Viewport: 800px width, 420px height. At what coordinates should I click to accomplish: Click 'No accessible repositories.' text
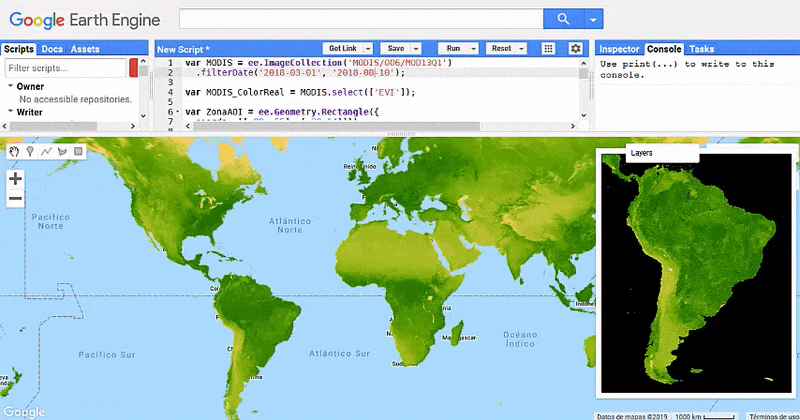(x=76, y=99)
